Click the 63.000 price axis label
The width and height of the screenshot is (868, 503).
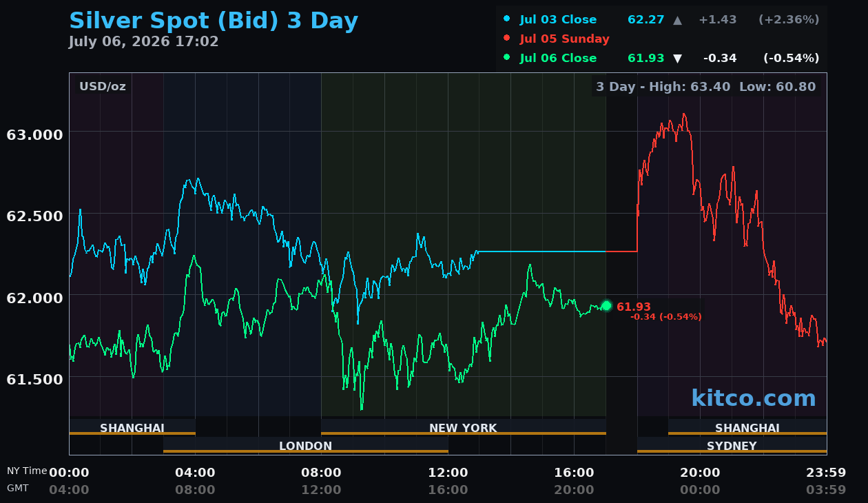[x=34, y=134]
